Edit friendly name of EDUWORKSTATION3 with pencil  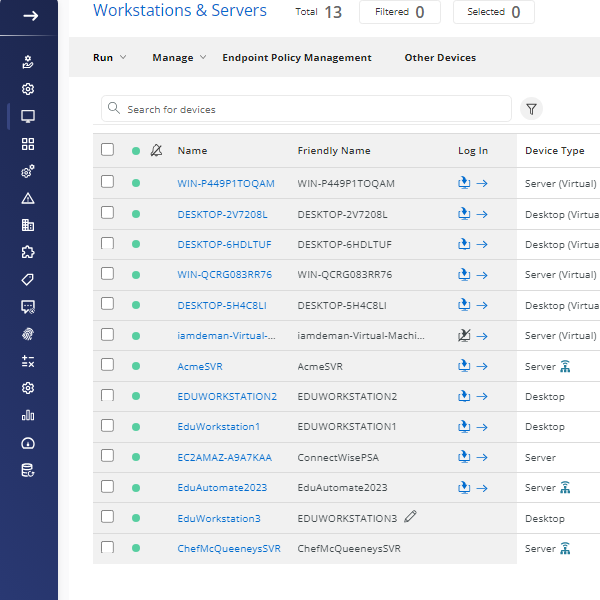tap(411, 517)
